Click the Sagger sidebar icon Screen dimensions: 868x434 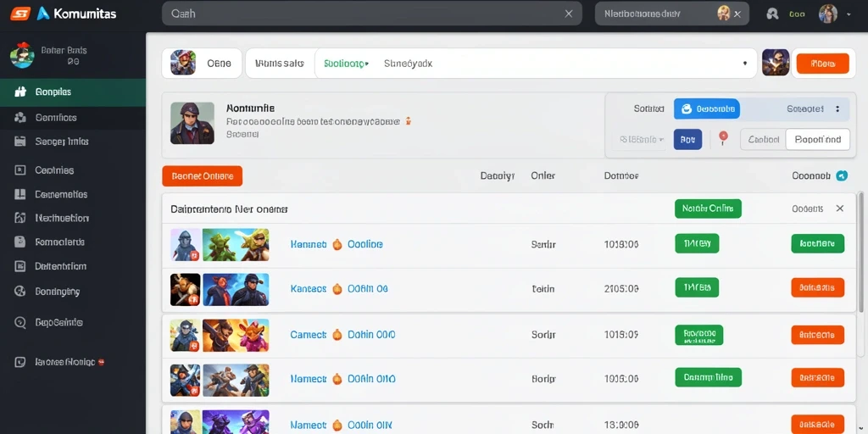pos(20,142)
